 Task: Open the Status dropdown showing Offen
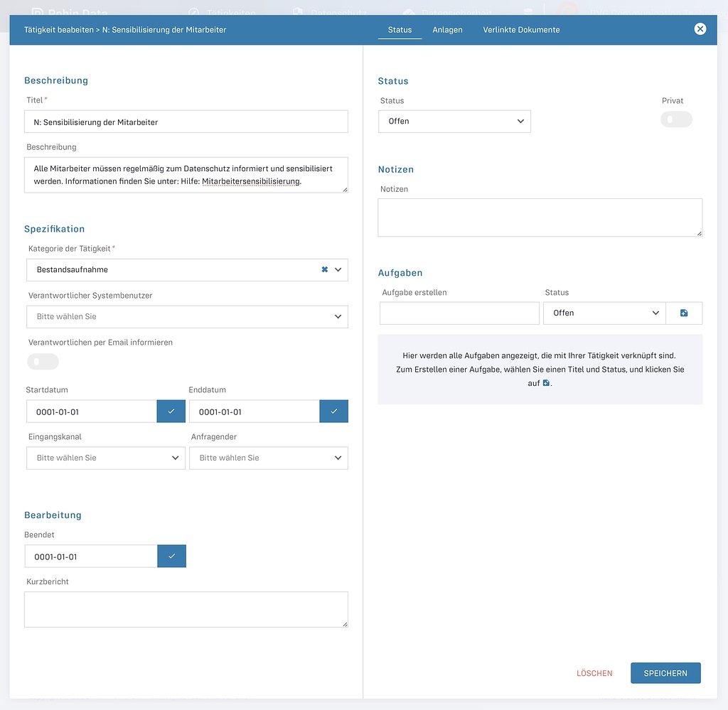click(454, 122)
